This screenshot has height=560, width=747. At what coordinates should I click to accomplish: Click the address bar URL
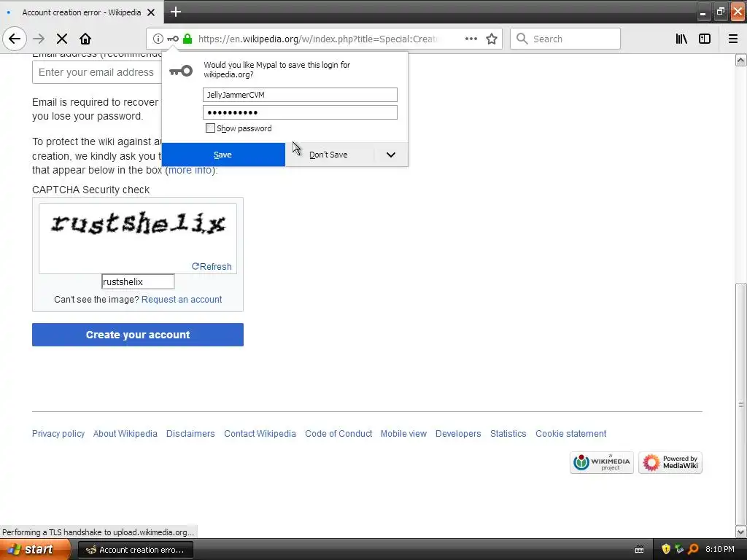tap(317, 39)
